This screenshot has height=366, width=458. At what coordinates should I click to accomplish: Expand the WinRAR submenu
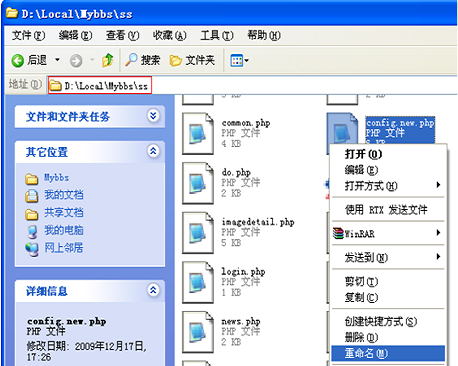[x=388, y=233]
